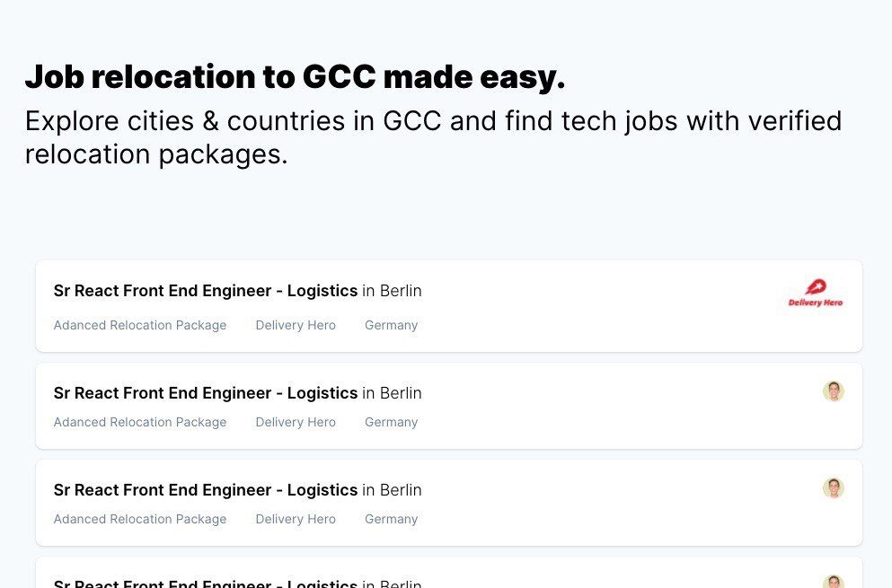The height and width of the screenshot is (588, 892).
Task: Select Adanced Relocation Package tag in first card
Action: click(140, 325)
